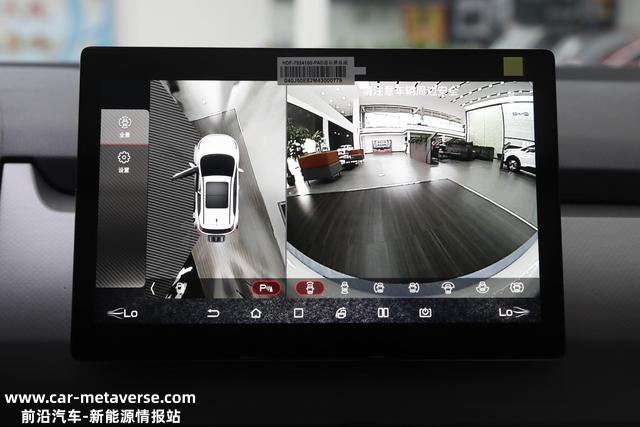Tap the small car icon beside the chevron

(180, 289)
